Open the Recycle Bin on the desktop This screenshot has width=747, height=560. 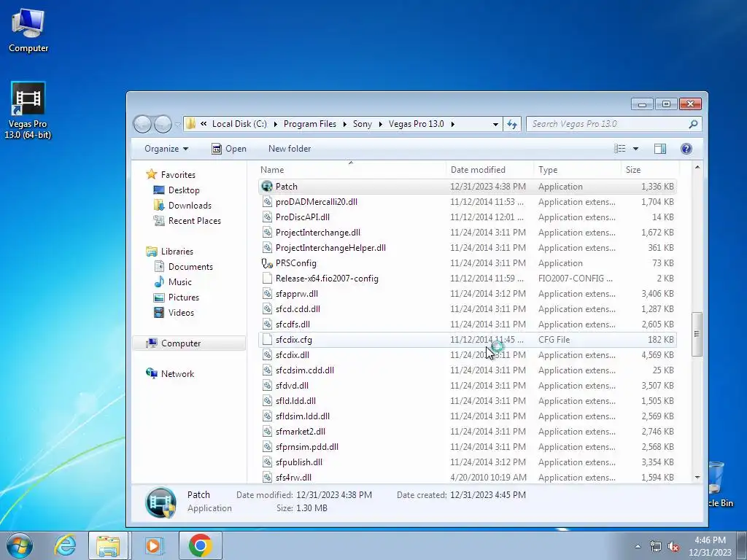coord(720,485)
